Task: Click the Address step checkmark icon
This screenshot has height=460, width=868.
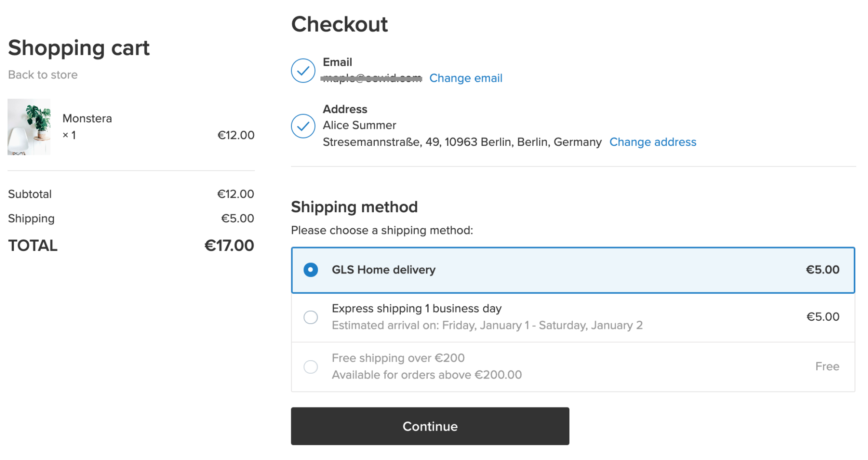Action: (x=303, y=126)
